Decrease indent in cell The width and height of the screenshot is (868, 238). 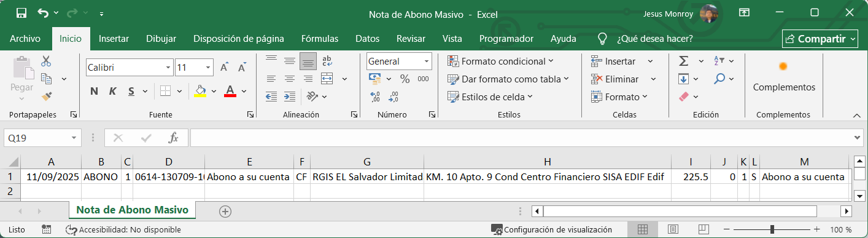pyautogui.click(x=271, y=96)
